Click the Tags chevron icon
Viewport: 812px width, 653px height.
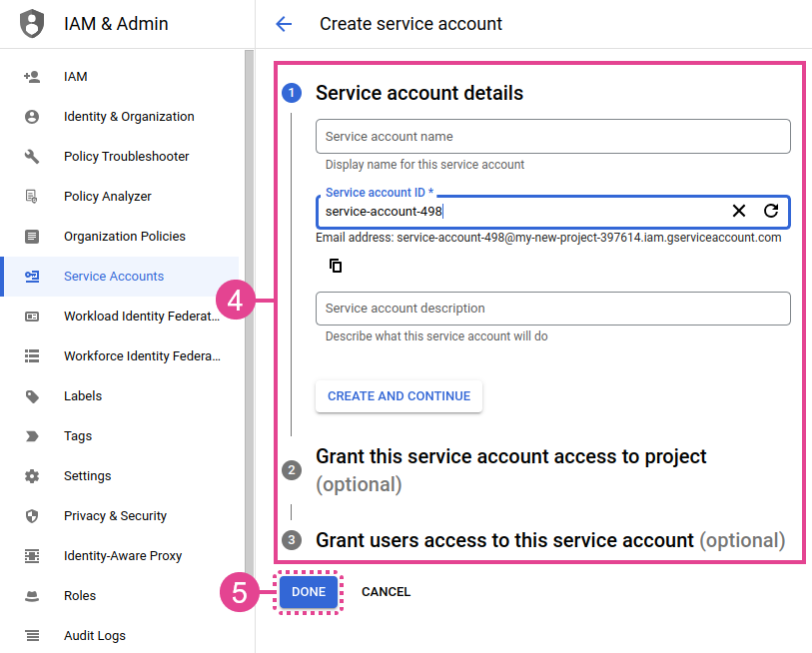click(x=32, y=436)
